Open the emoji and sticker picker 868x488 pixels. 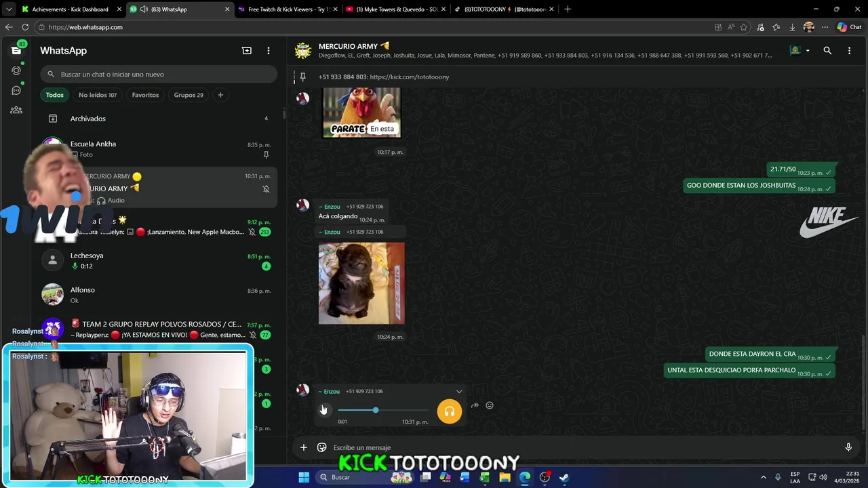click(x=322, y=447)
